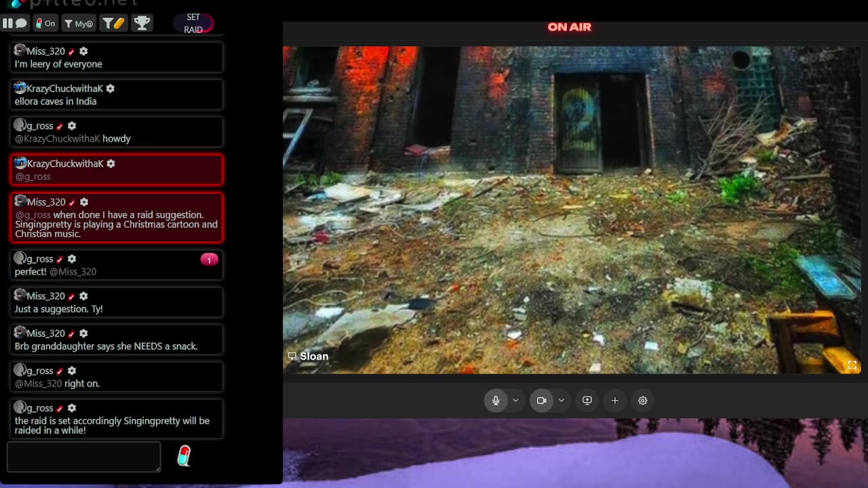Open gear on g_ross 'right on.' message
868x488 pixels.
72,371
